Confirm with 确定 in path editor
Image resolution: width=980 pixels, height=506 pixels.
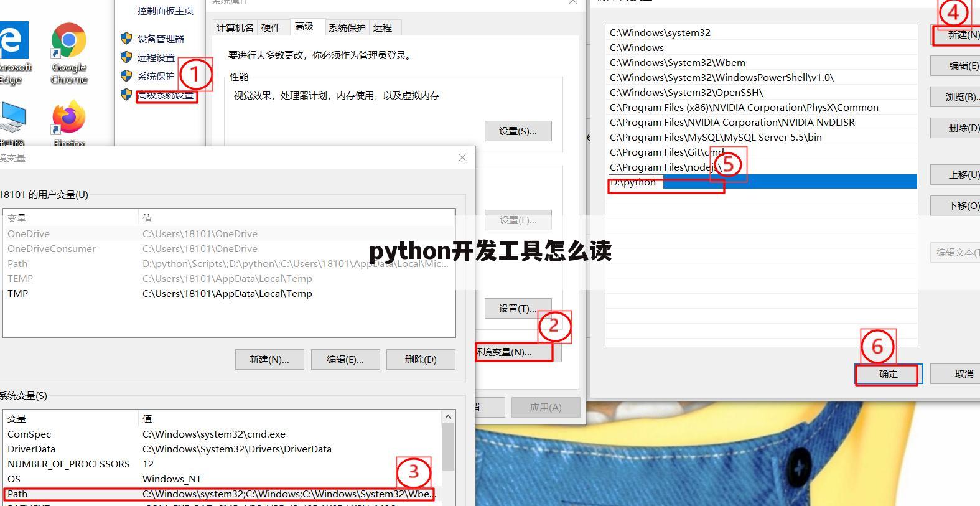point(889,374)
